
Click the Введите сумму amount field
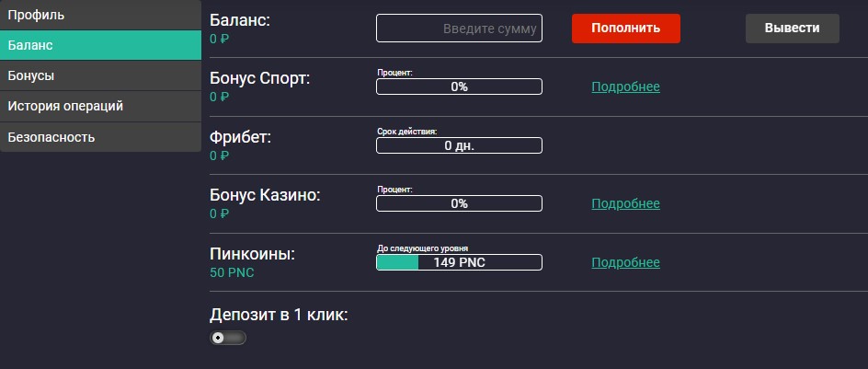(x=459, y=29)
